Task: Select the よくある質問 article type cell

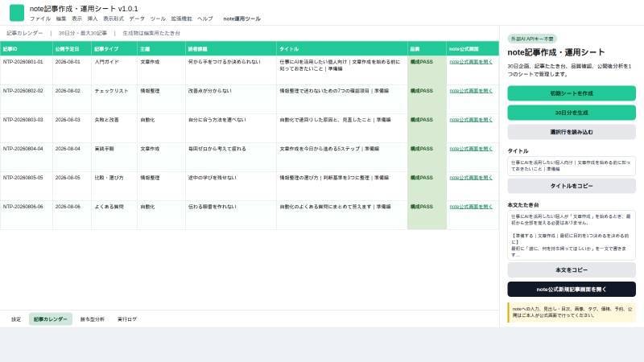Action: pyautogui.click(x=114, y=215)
